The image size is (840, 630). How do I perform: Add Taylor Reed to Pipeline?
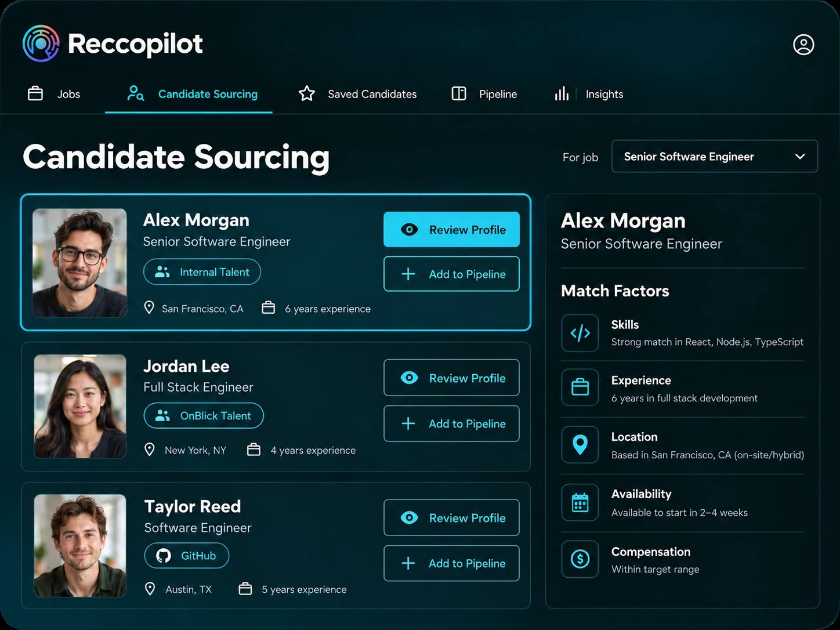coord(451,563)
